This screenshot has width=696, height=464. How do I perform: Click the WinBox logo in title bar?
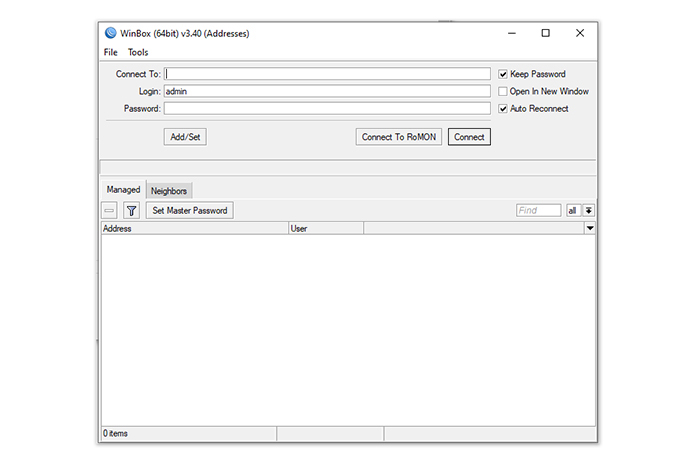tap(110, 33)
